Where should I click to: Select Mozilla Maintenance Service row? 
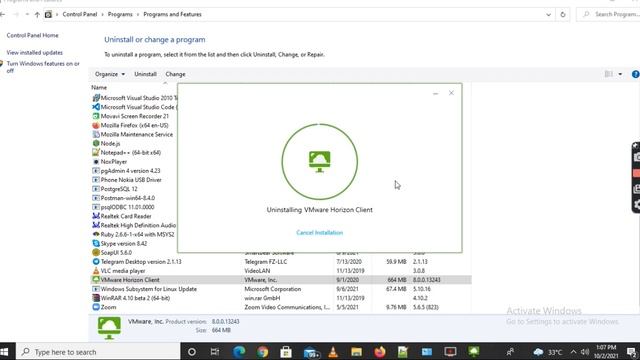(134, 134)
